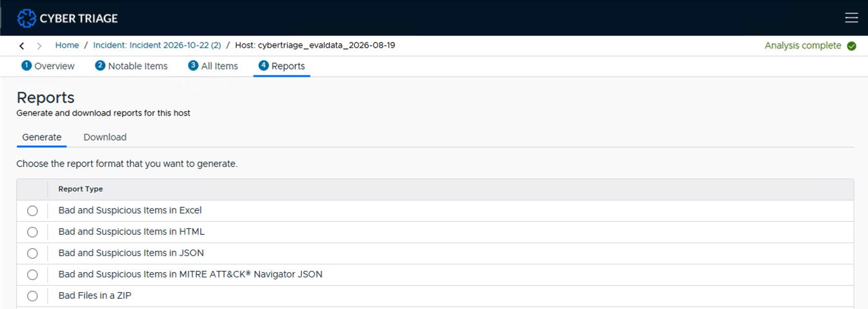This screenshot has height=309, width=868.
Task: Open the Overview tab
Action: (x=48, y=66)
